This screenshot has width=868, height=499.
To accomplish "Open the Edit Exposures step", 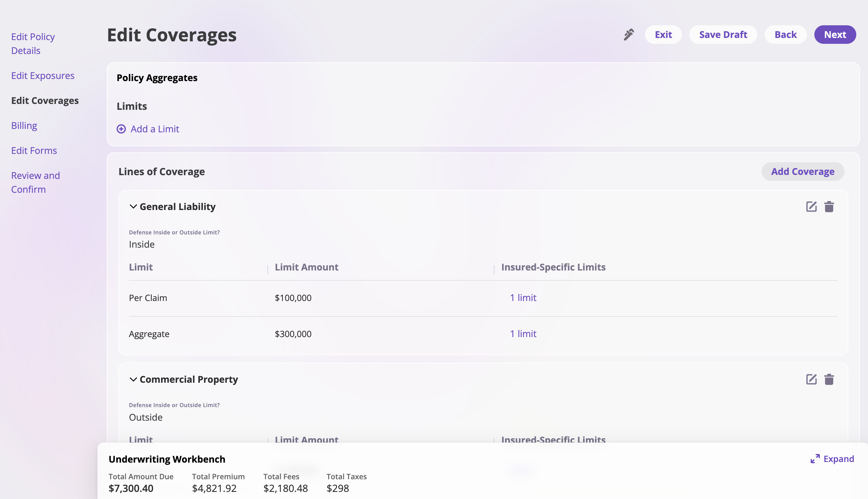I will 43,75.
